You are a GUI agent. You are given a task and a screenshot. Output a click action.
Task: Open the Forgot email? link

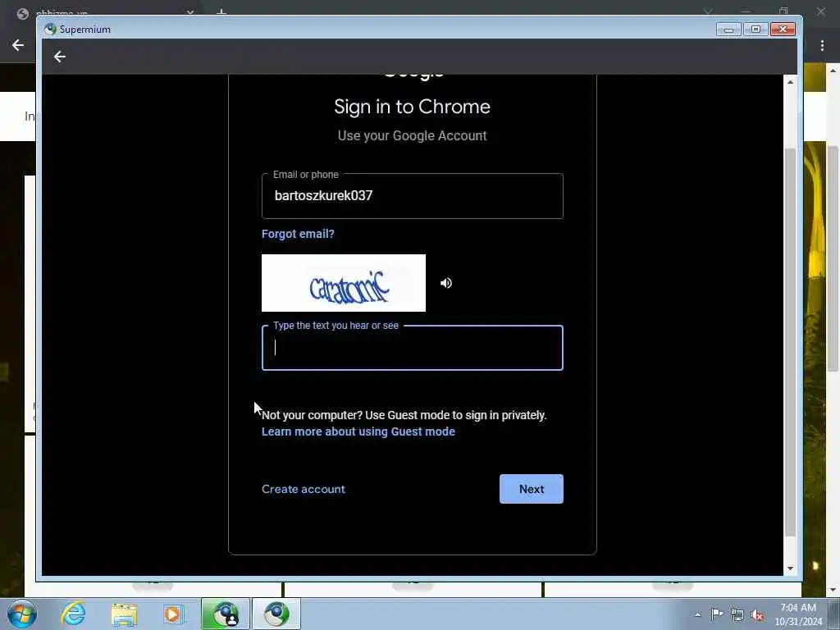(298, 234)
